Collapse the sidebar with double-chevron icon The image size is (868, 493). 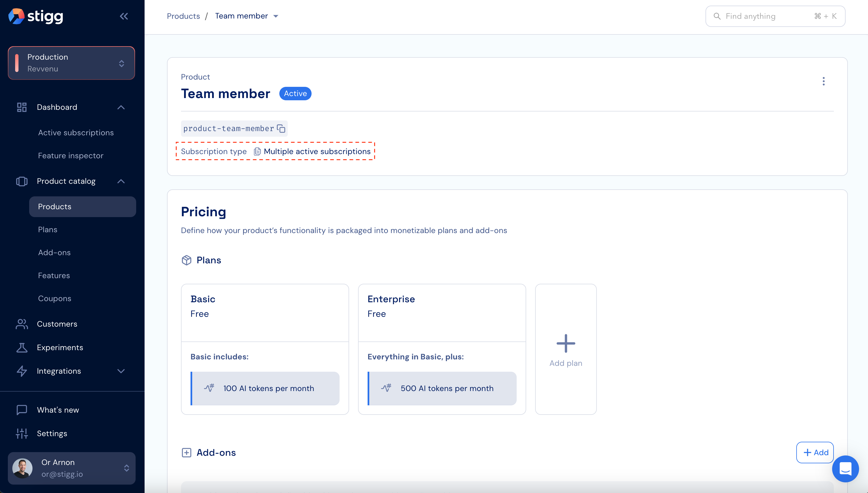click(124, 16)
